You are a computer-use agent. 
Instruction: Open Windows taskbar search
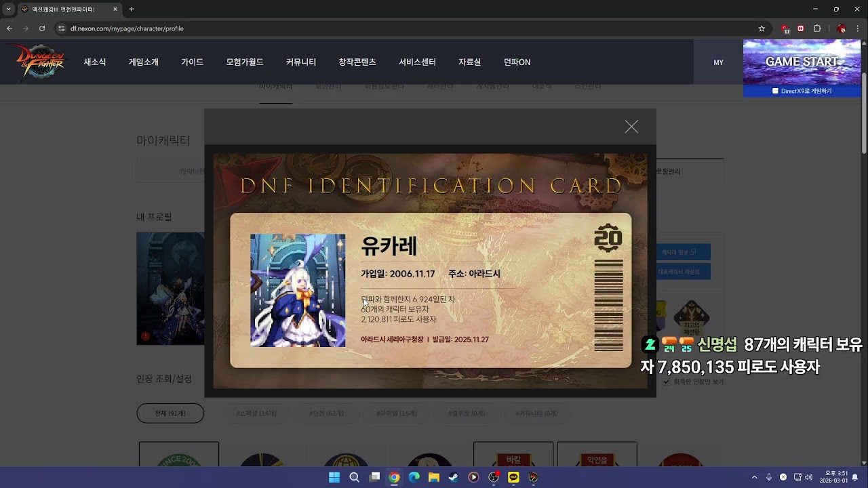[x=354, y=477]
